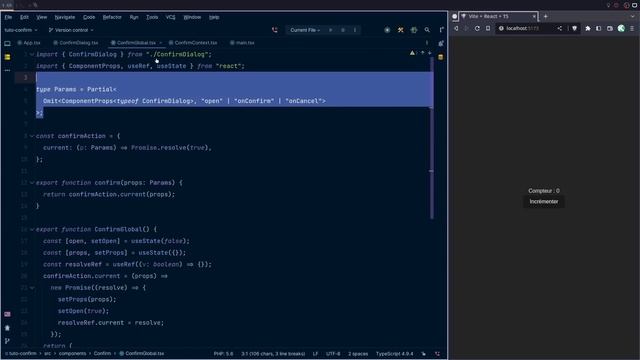
Task: Reload the browser page
Action: 477,29
